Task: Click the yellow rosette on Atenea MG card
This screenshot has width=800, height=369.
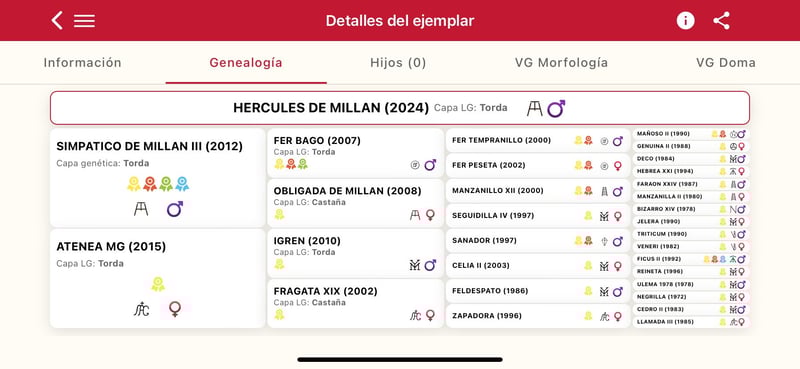Action: (x=158, y=284)
